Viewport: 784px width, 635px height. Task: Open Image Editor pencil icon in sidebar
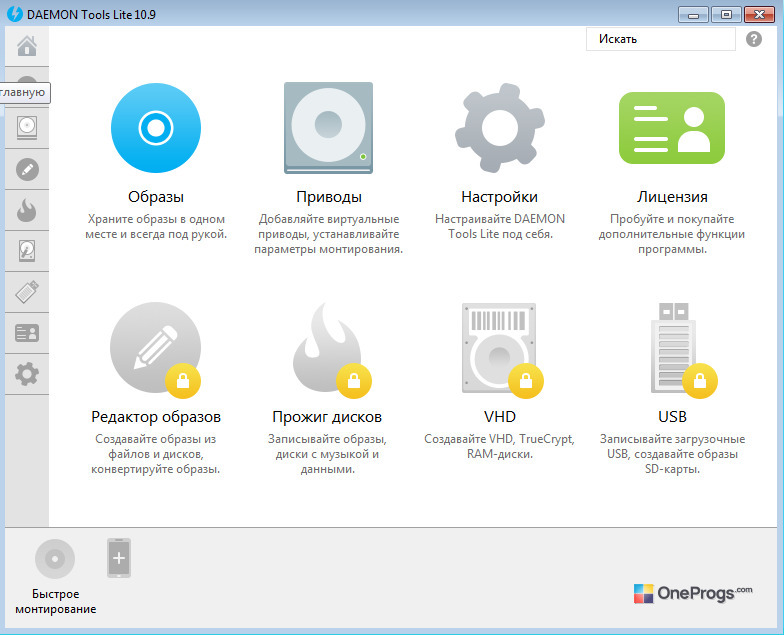pos(27,169)
